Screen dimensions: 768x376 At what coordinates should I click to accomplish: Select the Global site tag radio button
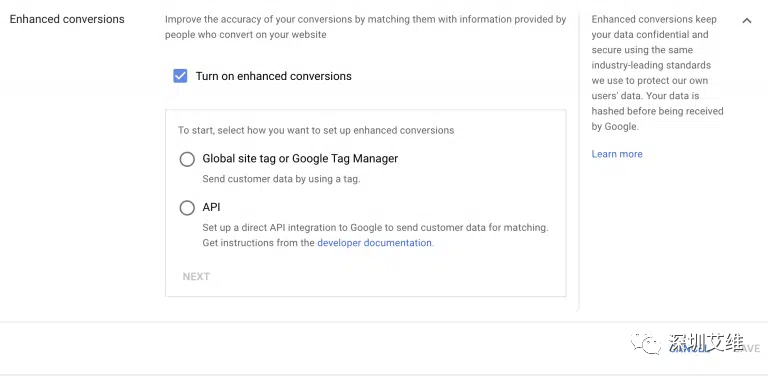point(187,159)
